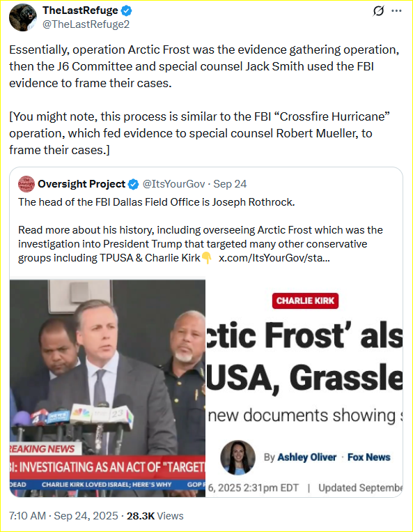Image resolution: width=413 pixels, height=532 pixels.
Task: Click the Oversight Project verified badge
Action: coord(134,184)
